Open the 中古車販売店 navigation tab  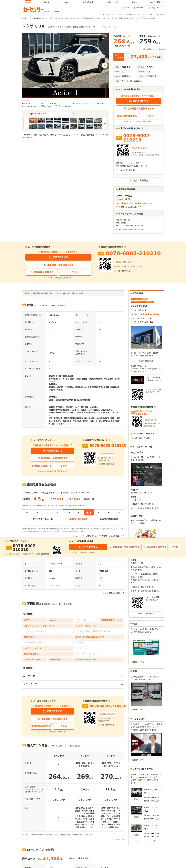click(x=88, y=2)
